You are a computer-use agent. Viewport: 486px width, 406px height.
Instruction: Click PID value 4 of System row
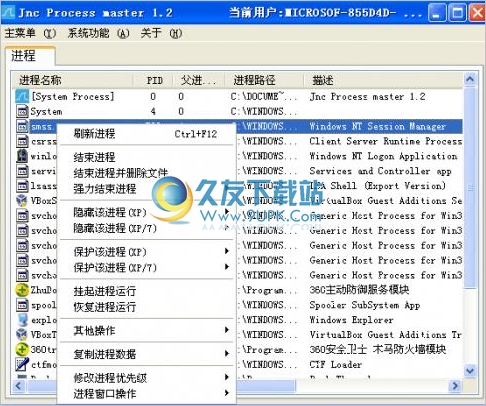(153, 111)
